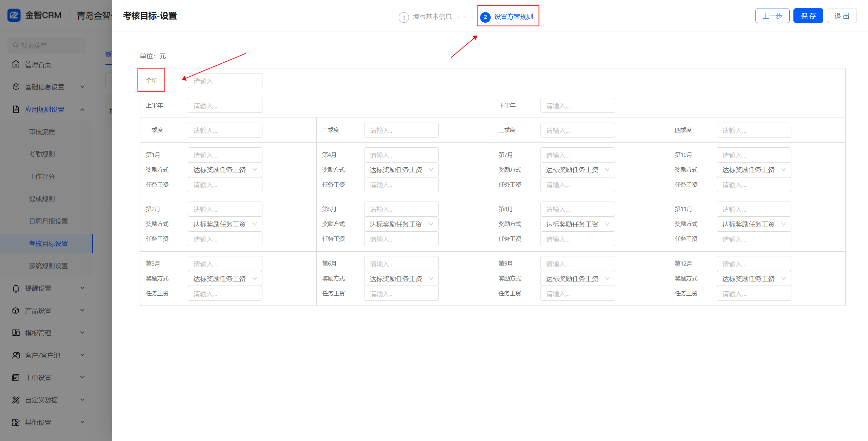Open 第2月 奖励方式 dropdown
The width and height of the screenshot is (868, 441).
coord(225,224)
